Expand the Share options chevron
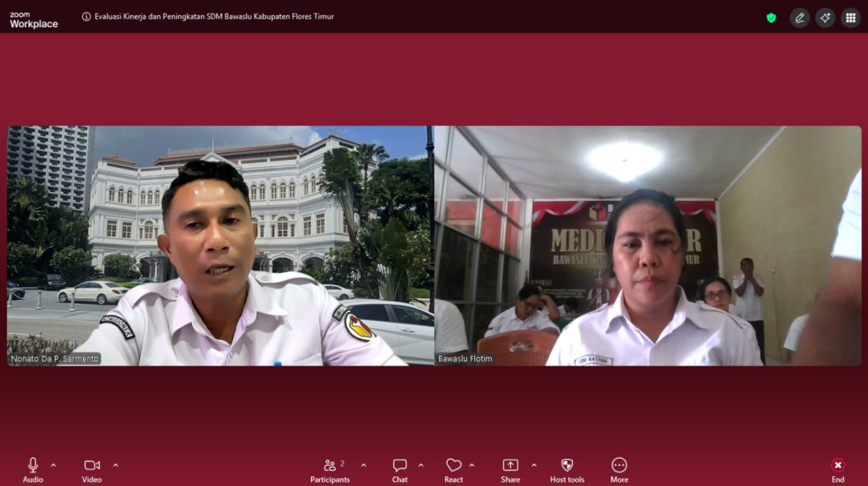This screenshot has width=868, height=486. (534, 465)
